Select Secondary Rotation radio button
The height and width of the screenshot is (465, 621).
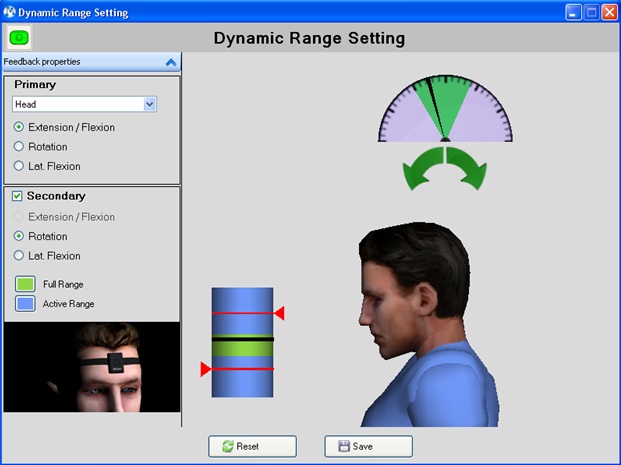19,236
